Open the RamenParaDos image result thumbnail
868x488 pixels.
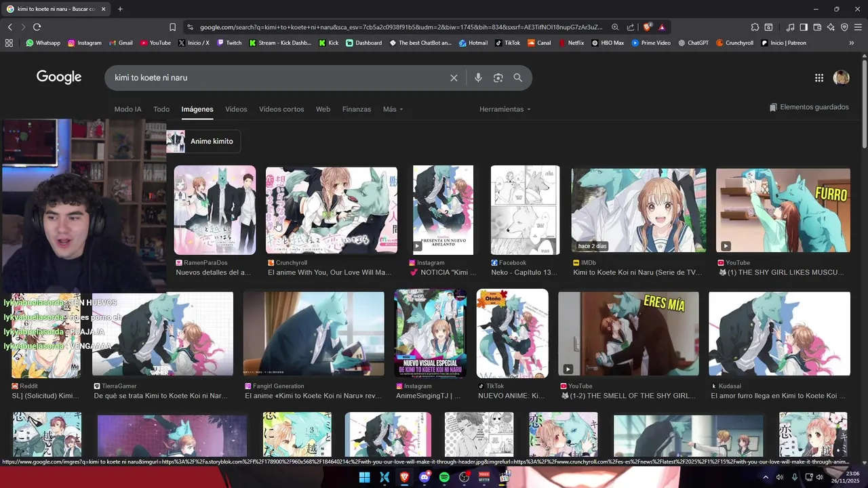(x=215, y=210)
